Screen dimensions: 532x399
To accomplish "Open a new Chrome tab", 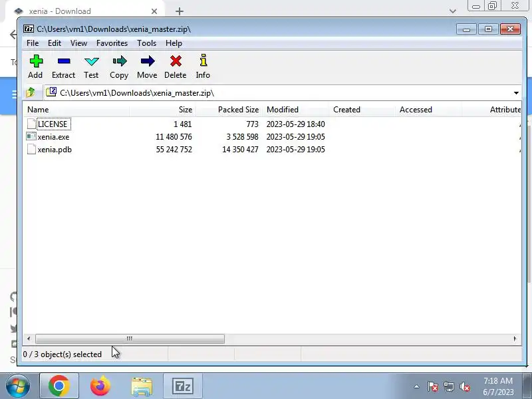I will tap(180, 11).
